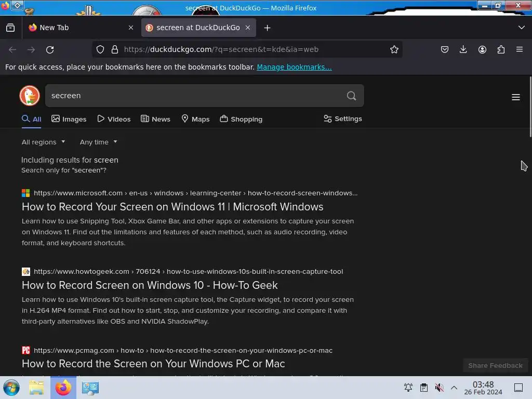Open DuckDuckGo search Settings
The image size is (532, 399).
click(343, 119)
